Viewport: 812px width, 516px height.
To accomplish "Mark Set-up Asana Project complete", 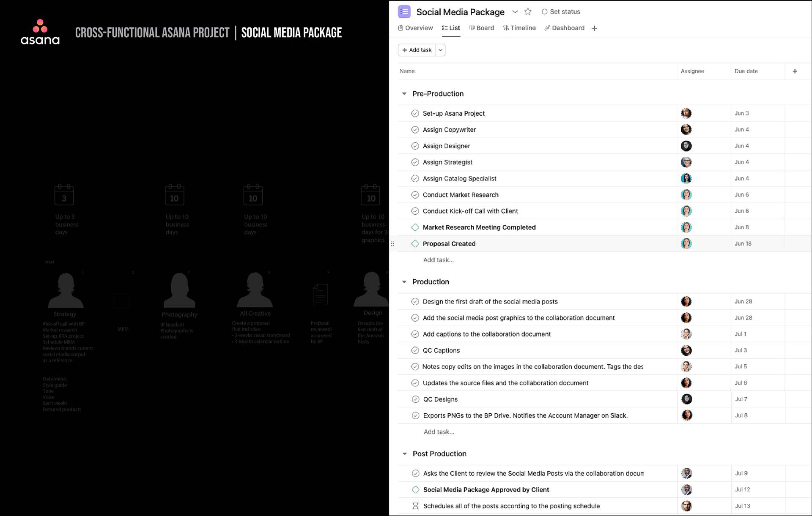I will (x=415, y=113).
